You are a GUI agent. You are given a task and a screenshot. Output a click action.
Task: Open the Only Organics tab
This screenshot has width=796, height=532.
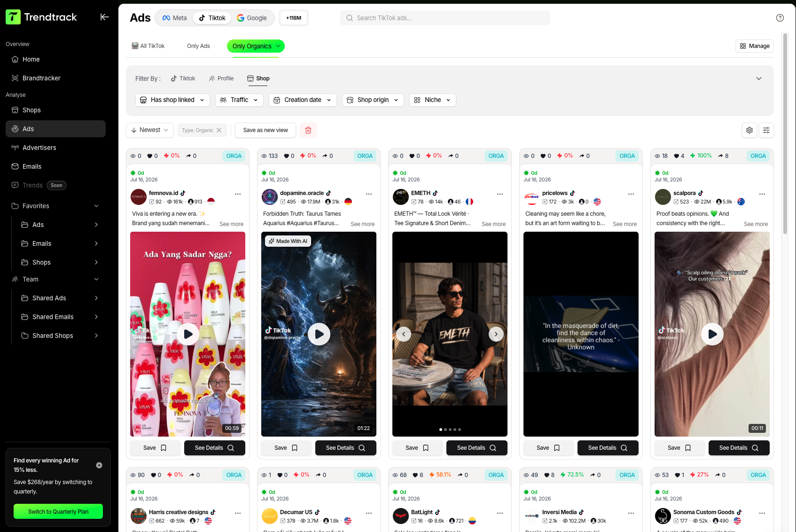[256, 46]
